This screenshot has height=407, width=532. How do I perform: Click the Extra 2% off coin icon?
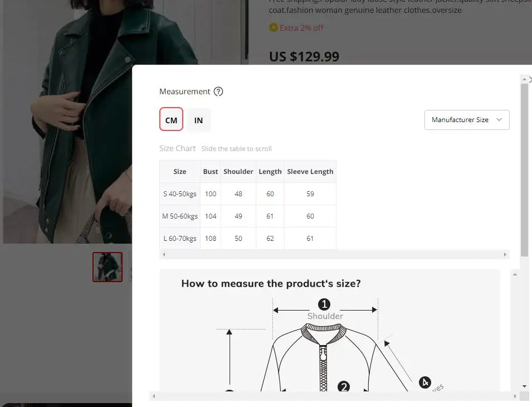coord(273,27)
